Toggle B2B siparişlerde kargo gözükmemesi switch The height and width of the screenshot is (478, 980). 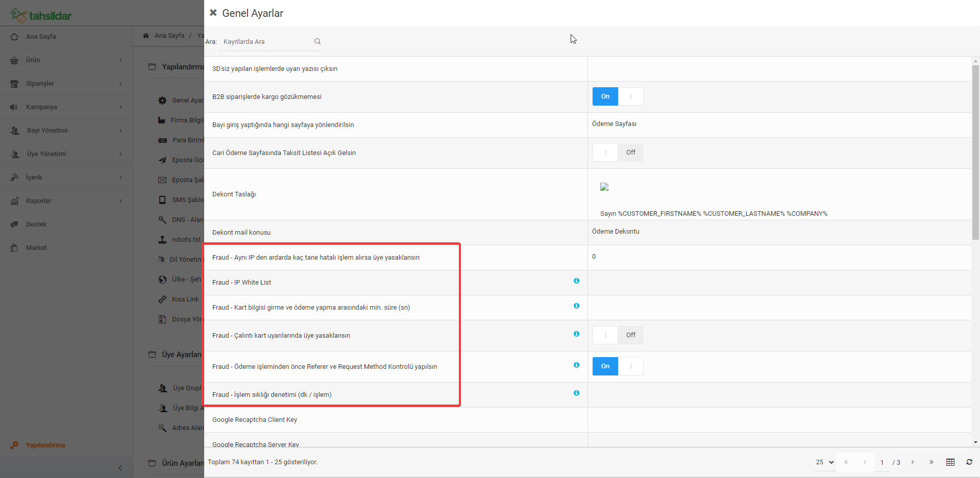pos(618,96)
